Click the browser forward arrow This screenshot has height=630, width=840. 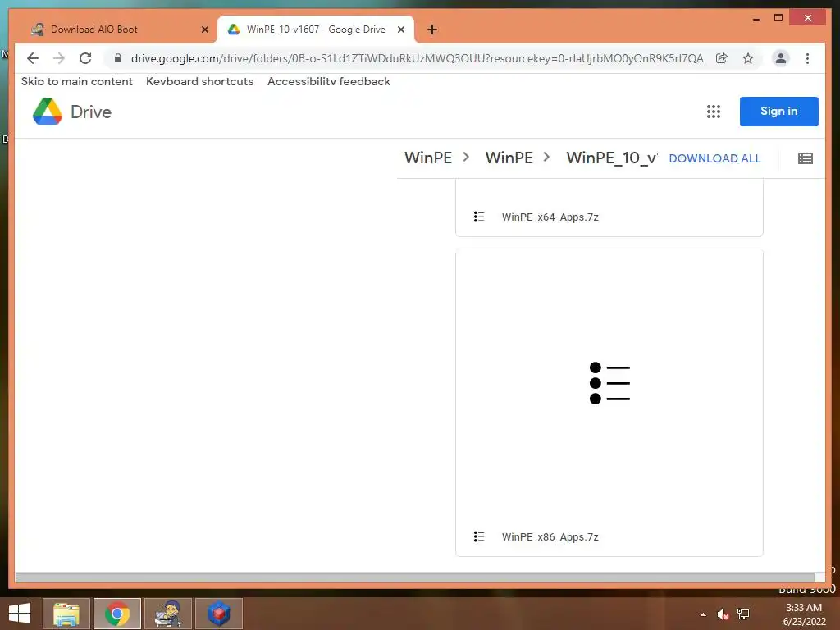pyautogui.click(x=59, y=58)
